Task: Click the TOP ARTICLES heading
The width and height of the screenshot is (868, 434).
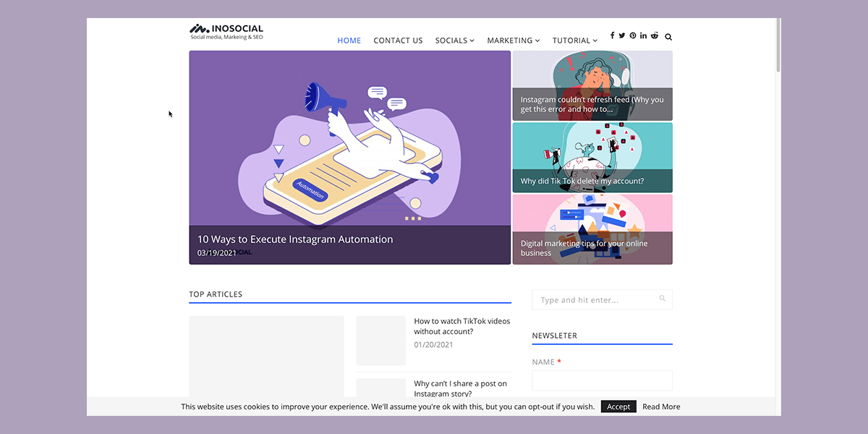Action: click(x=216, y=294)
